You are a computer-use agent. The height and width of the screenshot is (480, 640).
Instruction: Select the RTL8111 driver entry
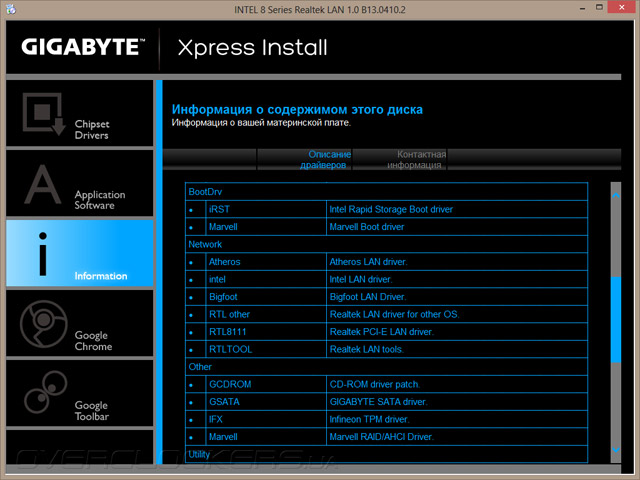click(228, 332)
